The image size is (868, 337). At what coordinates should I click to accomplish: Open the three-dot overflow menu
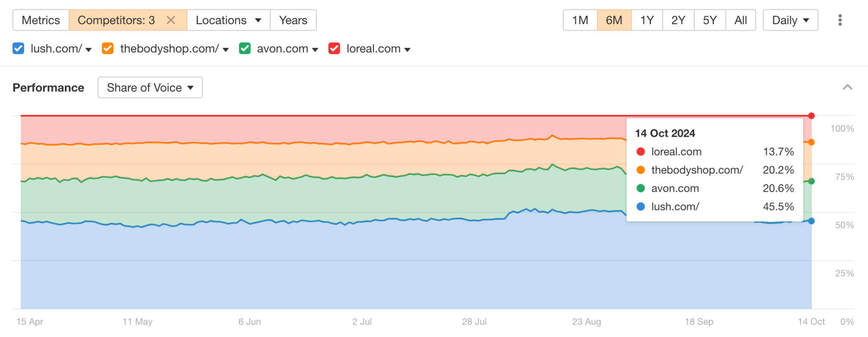[840, 20]
